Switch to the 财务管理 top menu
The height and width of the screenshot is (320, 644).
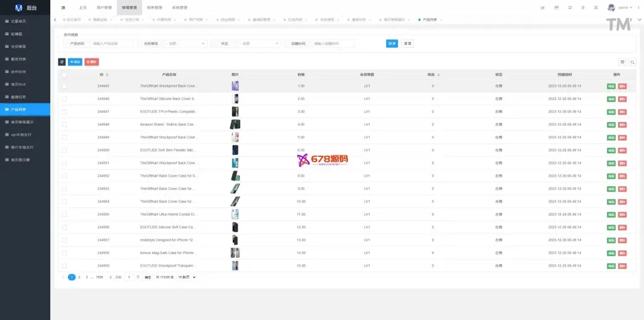coord(153,8)
